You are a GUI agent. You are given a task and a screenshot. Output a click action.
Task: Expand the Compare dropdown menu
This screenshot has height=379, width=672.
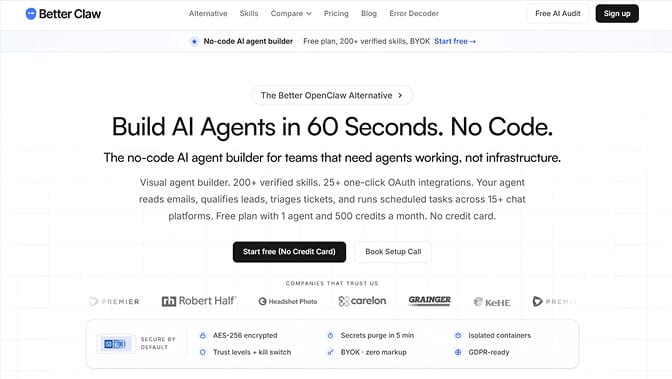point(291,13)
